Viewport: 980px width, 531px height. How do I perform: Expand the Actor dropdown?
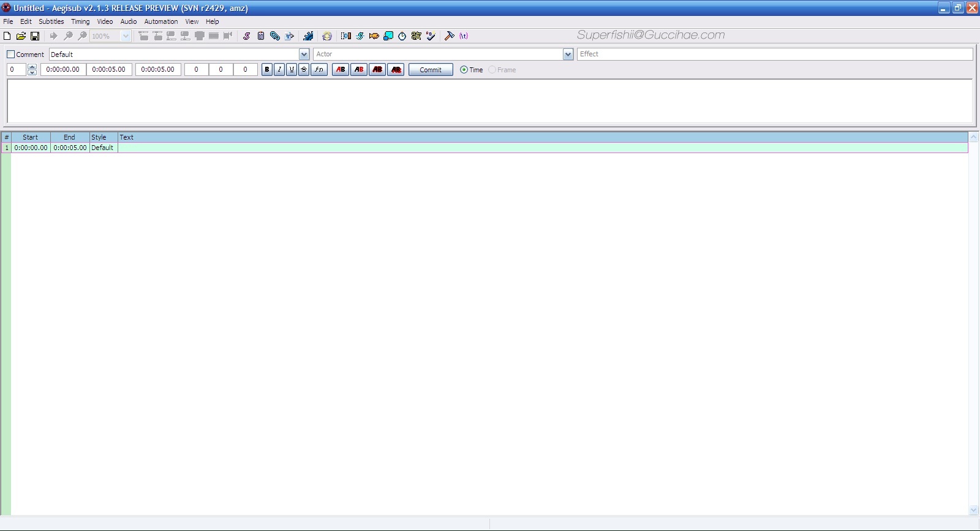pos(568,55)
